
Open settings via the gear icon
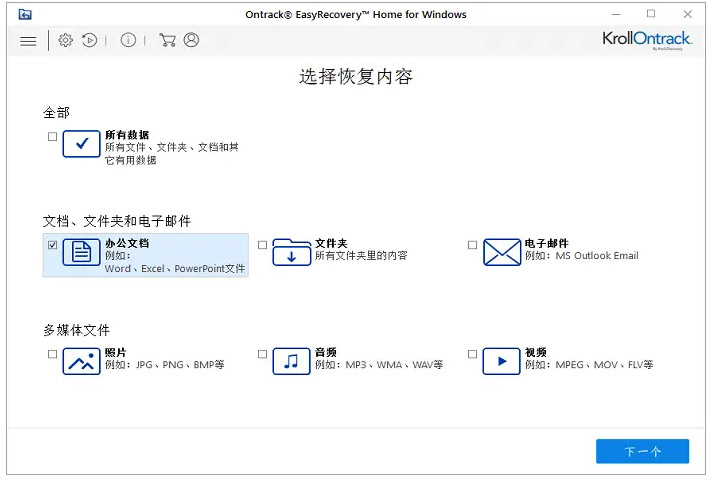tap(65, 40)
